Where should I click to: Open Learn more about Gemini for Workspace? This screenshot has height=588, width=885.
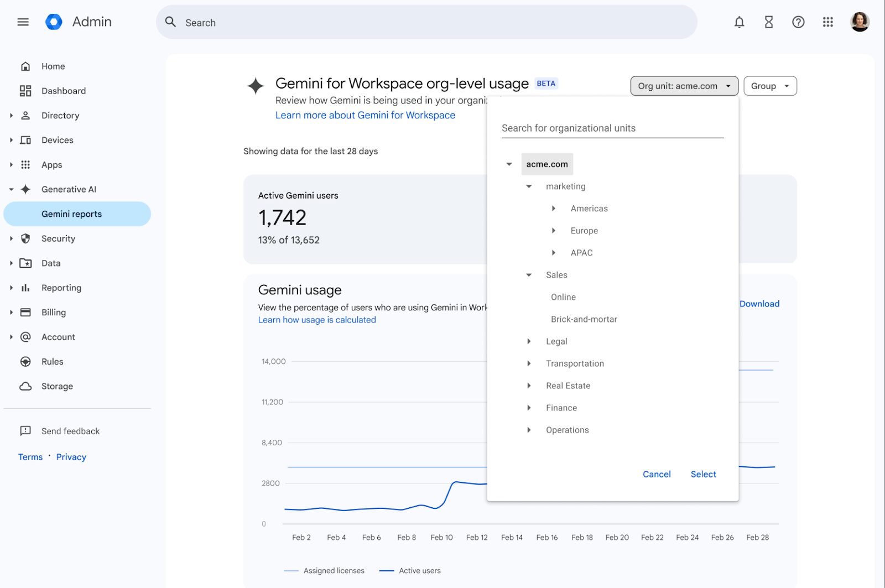[x=365, y=115]
